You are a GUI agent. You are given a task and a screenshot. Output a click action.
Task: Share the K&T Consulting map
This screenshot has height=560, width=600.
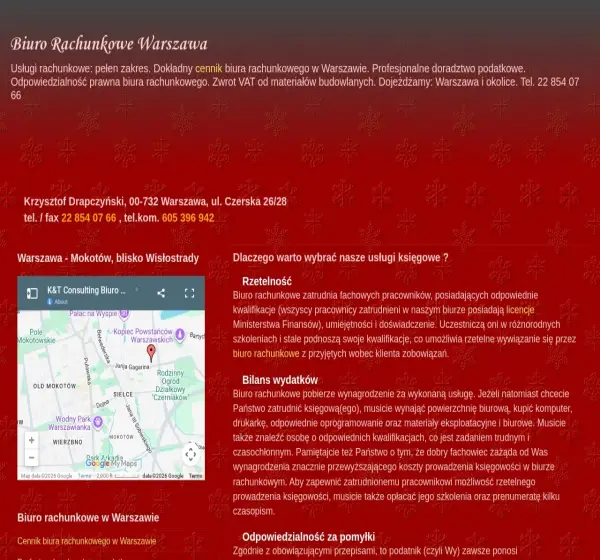click(x=161, y=293)
